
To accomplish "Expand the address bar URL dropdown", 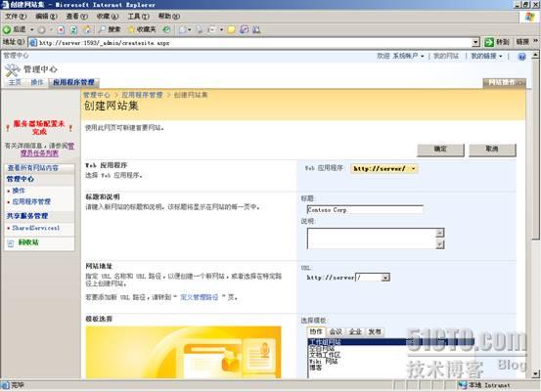I will tap(475, 42).
